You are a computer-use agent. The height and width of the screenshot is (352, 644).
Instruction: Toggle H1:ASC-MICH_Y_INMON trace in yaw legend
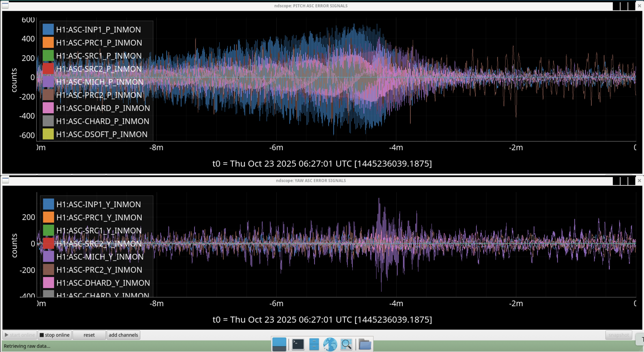point(100,257)
